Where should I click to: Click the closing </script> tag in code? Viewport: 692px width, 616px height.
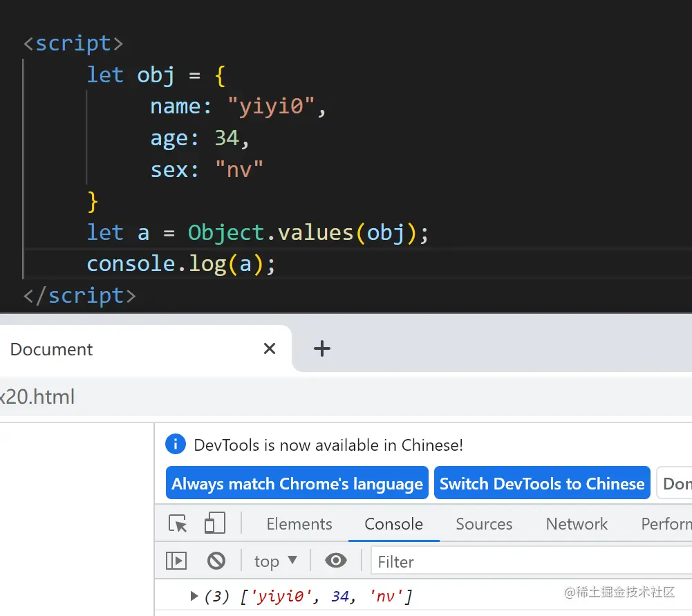click(80, 296)
